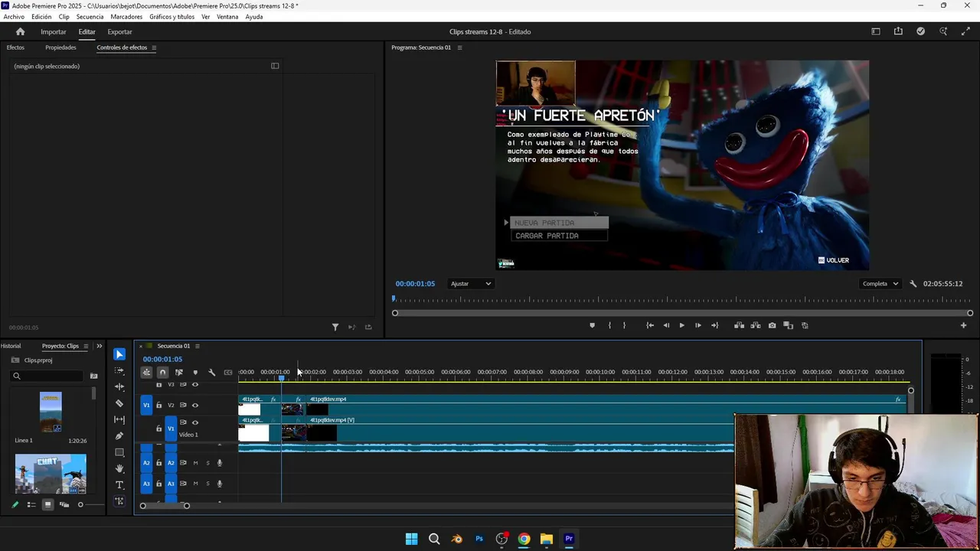Open the Marcadores menu
The image size is (980, 551).
[x=126, y=17]
